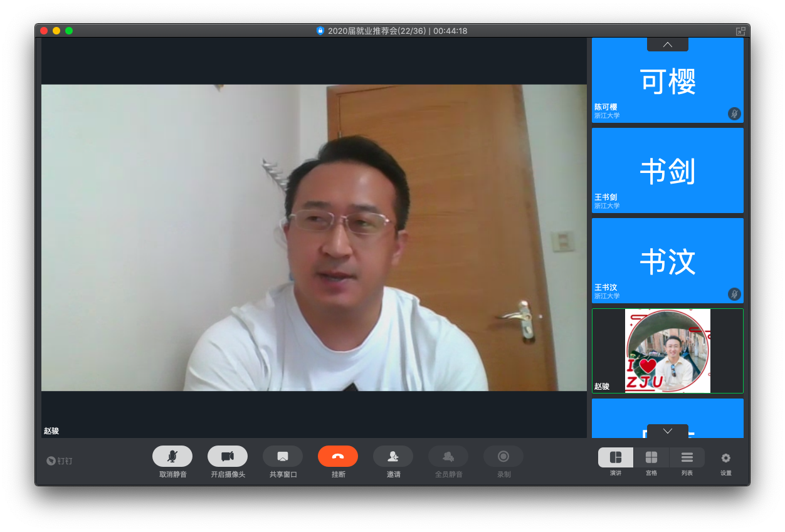Click muted mic icon on 陈可樱 tile
The height and width of the screenshot is (532, 785).
click(734, 113)
